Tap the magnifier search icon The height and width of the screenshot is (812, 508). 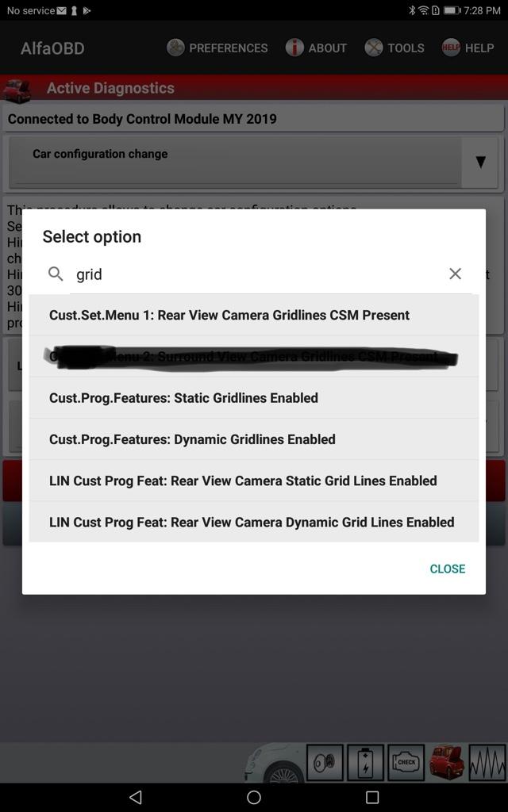tap(56, 274)
